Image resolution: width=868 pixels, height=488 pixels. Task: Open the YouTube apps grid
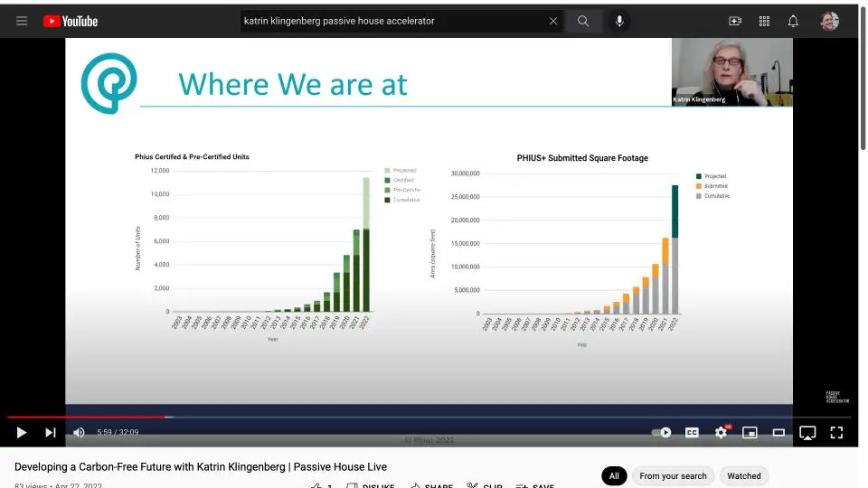(764, 21)
